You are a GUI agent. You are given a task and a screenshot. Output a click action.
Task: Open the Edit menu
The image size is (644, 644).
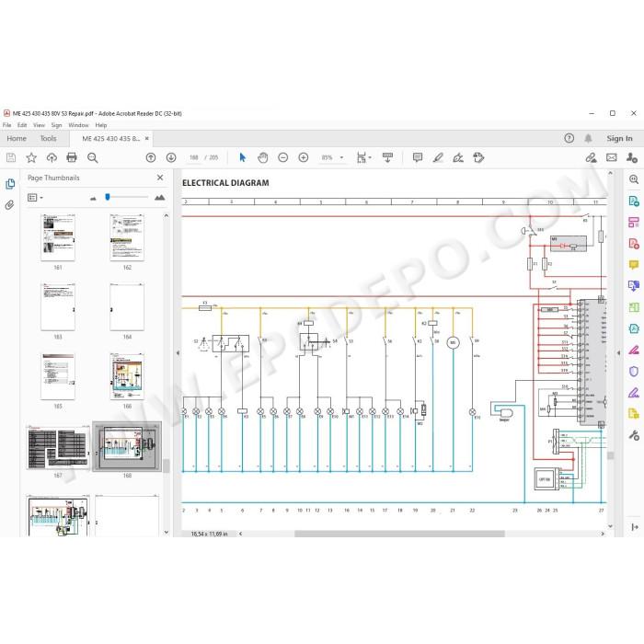click(22, 125)
